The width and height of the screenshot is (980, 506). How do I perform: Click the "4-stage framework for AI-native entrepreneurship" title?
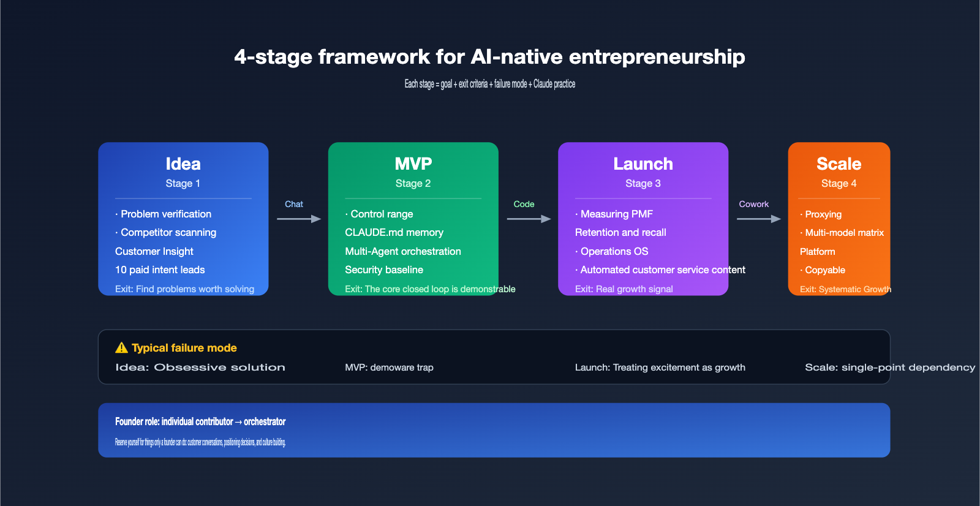[x=490, y=57]
